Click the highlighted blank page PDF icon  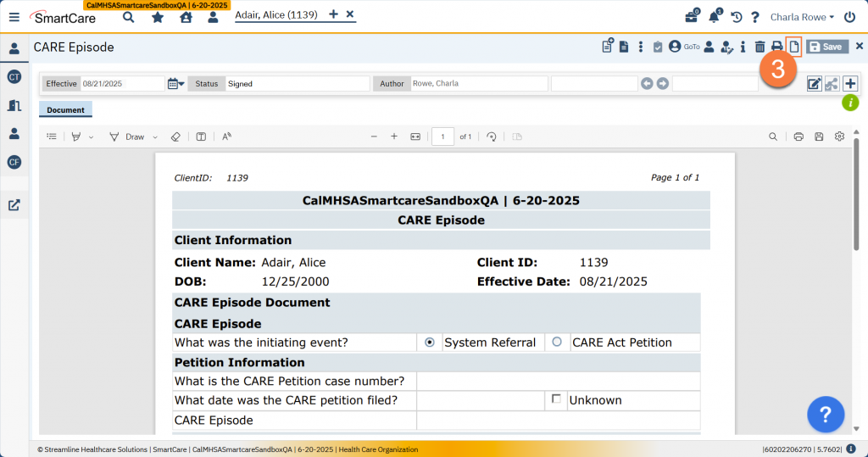(794, 47)
